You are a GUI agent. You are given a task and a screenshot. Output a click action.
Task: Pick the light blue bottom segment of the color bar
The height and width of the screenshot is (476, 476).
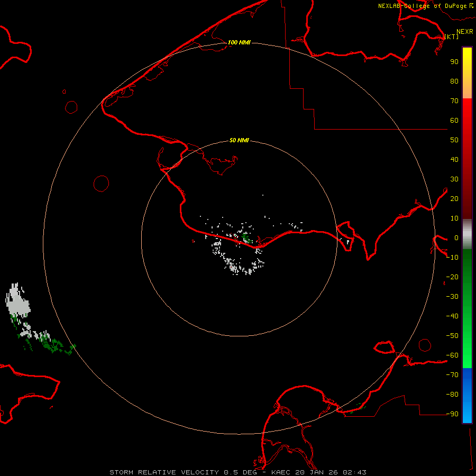(x=467, y=413)
